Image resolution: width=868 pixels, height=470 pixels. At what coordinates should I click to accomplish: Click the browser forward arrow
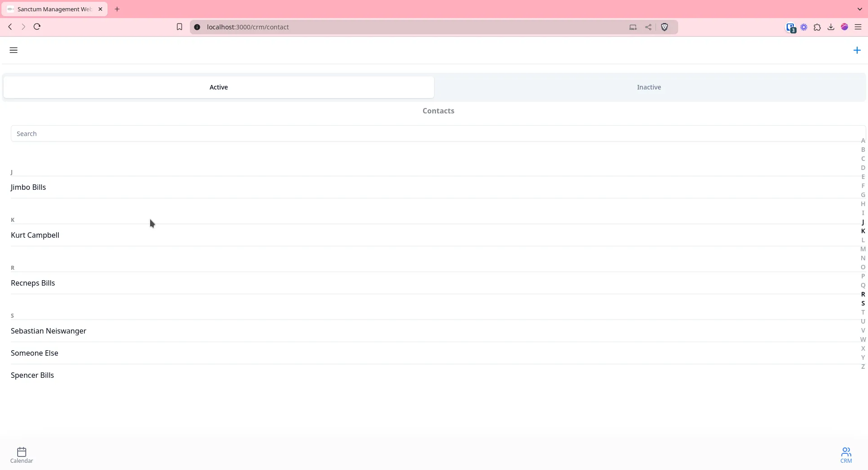24,27
